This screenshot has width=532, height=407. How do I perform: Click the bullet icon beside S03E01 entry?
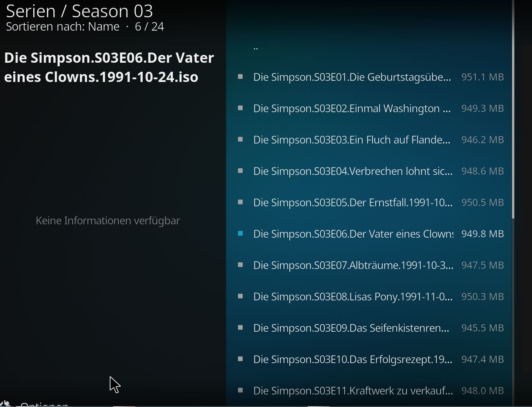(240, 76)
